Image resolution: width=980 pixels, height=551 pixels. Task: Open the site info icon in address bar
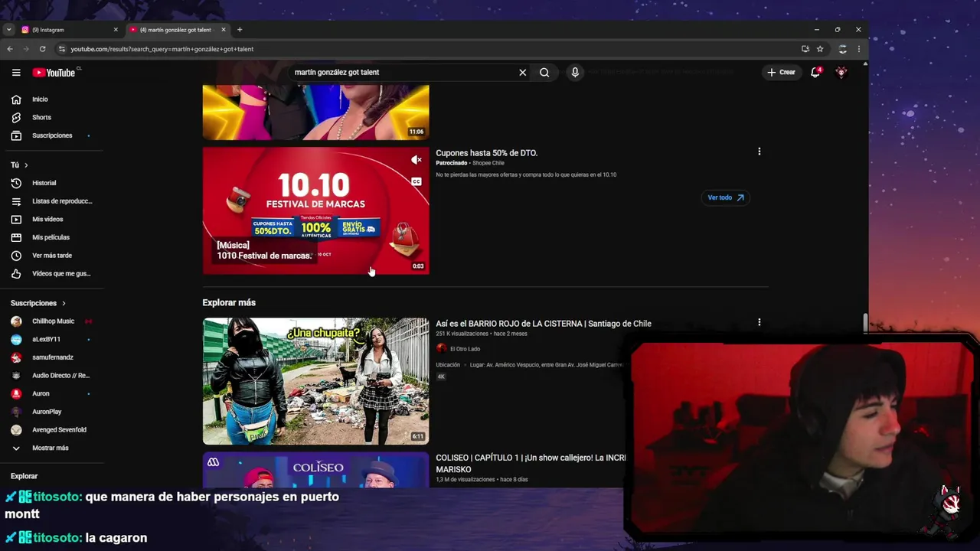coord(62,49)
